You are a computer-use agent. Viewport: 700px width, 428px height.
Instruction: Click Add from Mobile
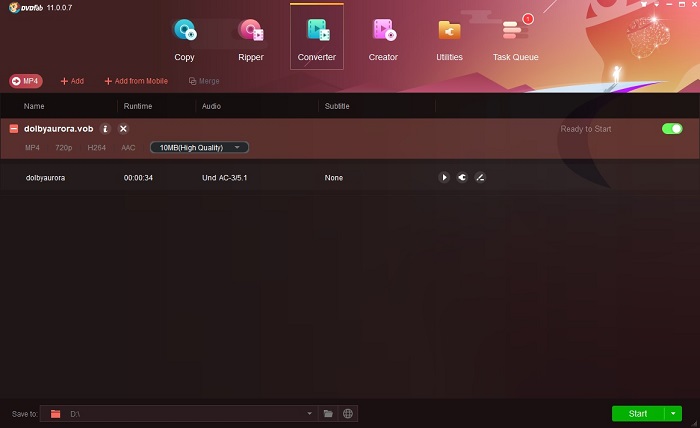tap(138, 81)
